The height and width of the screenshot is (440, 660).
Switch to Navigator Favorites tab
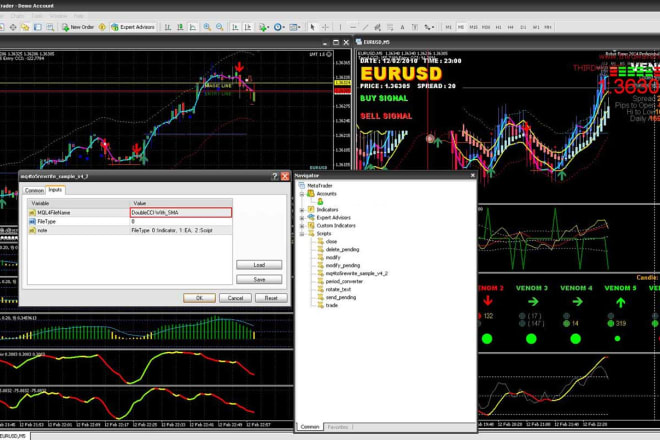(338, 427)
